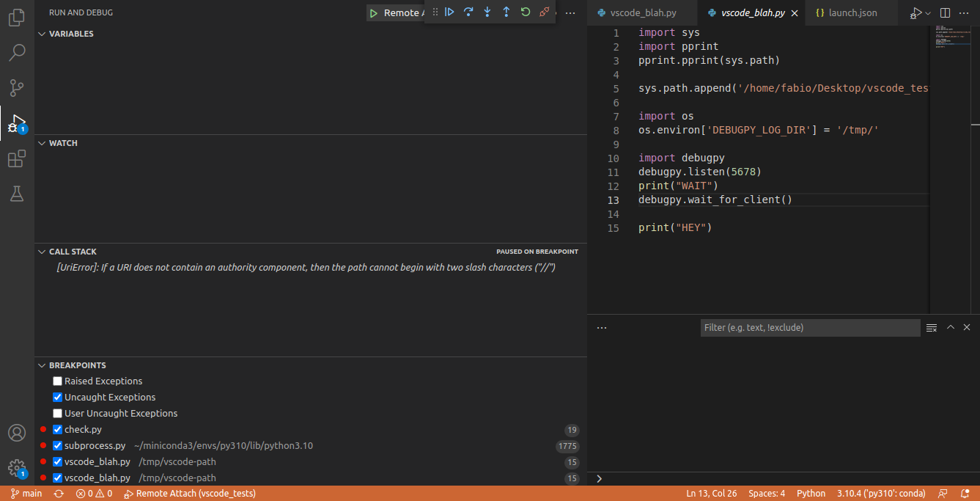Viewport: 980px width, 501px height.
Task: Click the subprocess.py breakpoint path text
Action: pos(224,446)
